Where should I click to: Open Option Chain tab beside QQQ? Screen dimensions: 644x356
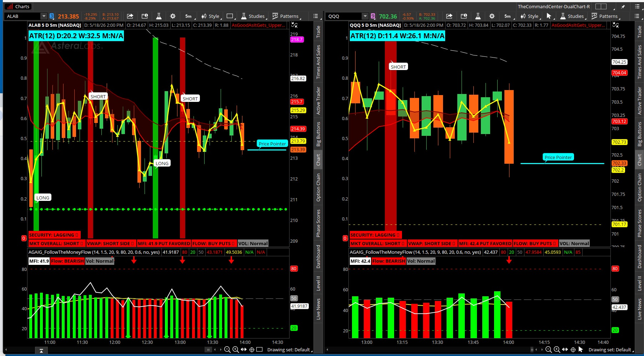click(639, 188)
